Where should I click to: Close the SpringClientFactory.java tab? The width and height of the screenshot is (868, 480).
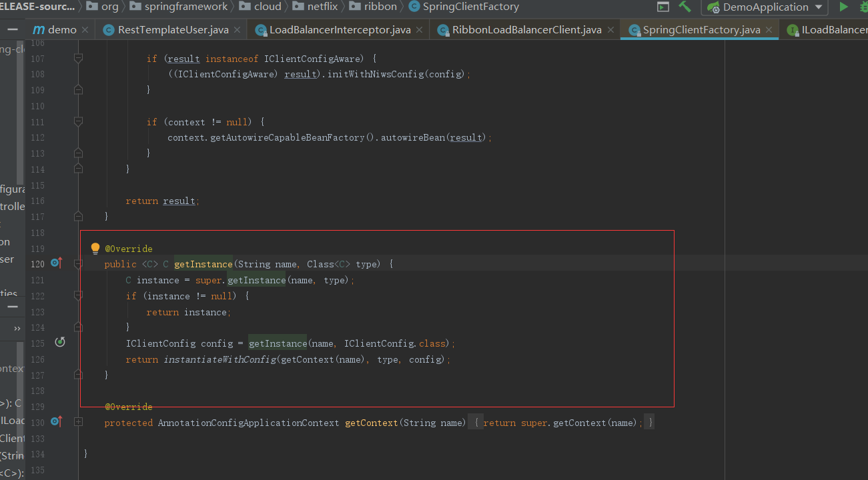click(x=769, y=30)
